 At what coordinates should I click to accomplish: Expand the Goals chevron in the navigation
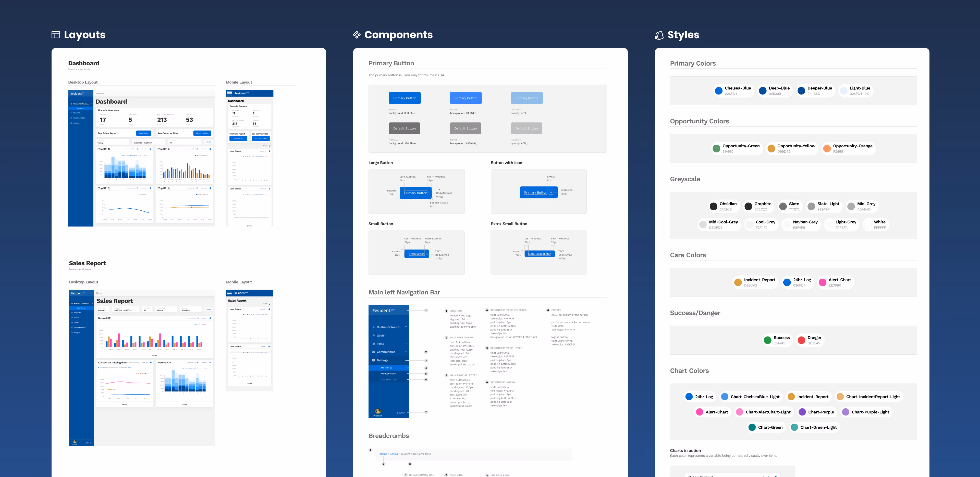coord(406,335)
